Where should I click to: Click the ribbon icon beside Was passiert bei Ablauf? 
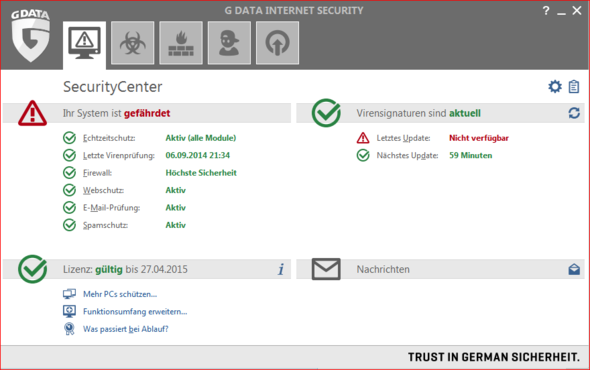tap(69, 329)
